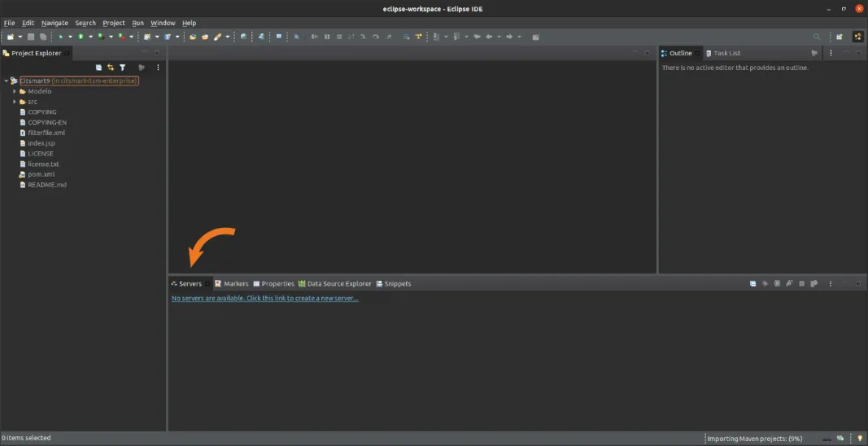This screenshot has height=446, width=868.
Task: Switch to the Task List tab
Action: click(x=723, y=53)
